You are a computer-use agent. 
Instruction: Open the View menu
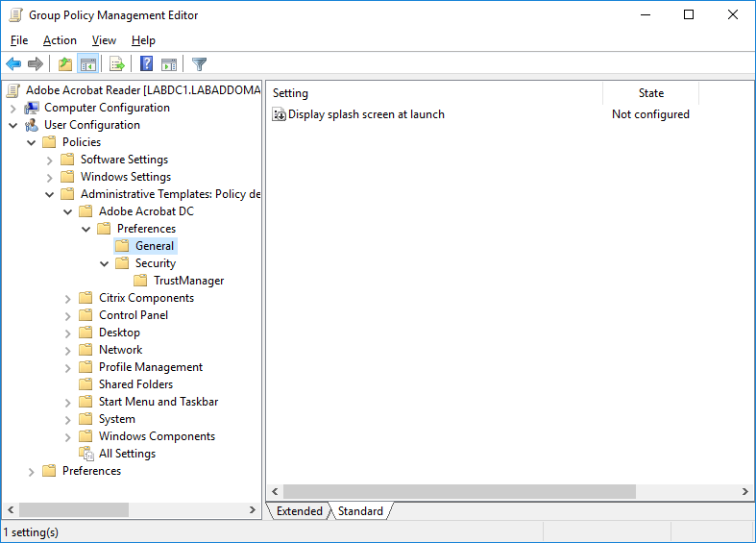[104, 40]
